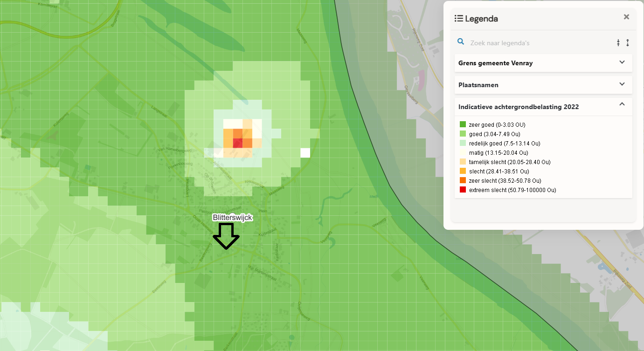Expand the Grens gemeente Venray chevron
644x351 pixels.
(622, 62)
